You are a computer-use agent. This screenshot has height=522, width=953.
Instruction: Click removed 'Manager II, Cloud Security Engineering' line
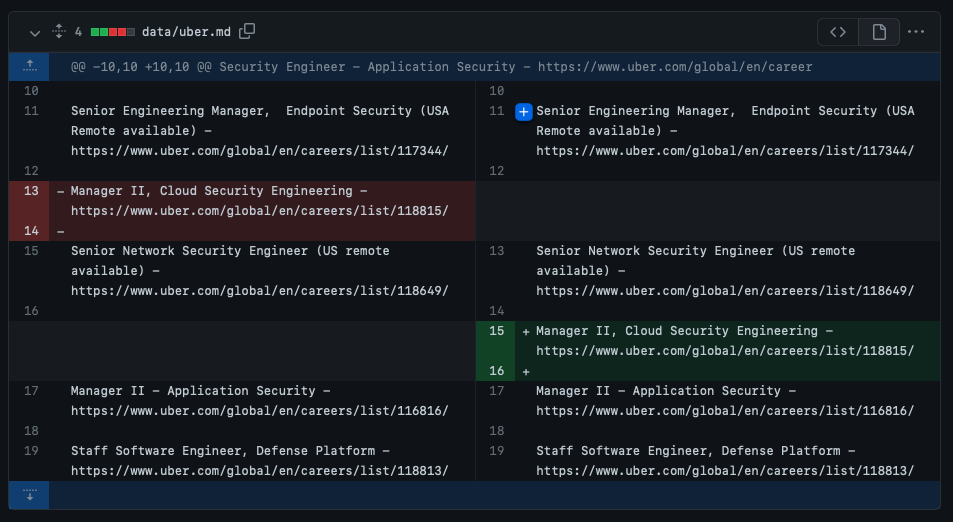[260, 201]
